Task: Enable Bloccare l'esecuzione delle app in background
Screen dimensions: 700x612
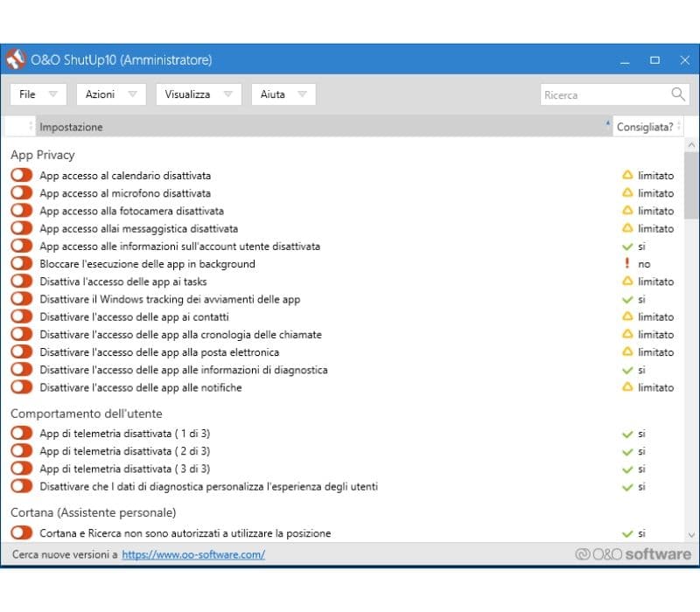Action: tap(22, 263)
